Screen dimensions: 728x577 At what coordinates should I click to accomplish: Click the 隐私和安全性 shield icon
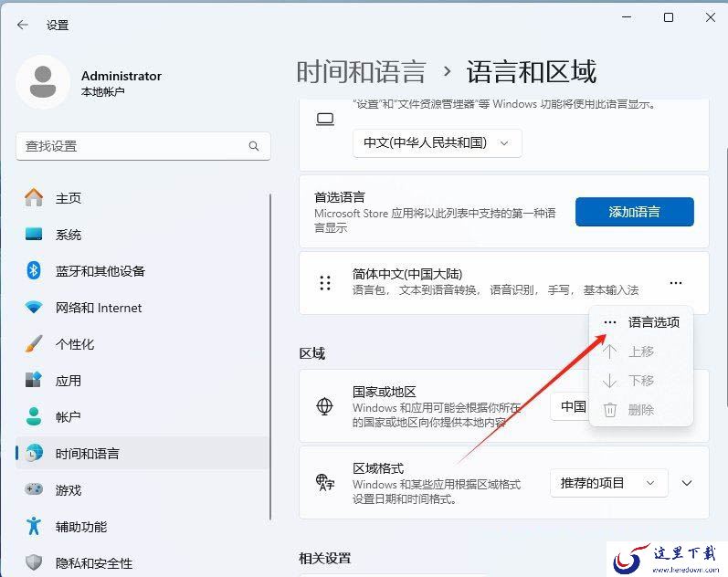(x=34, y=562)
